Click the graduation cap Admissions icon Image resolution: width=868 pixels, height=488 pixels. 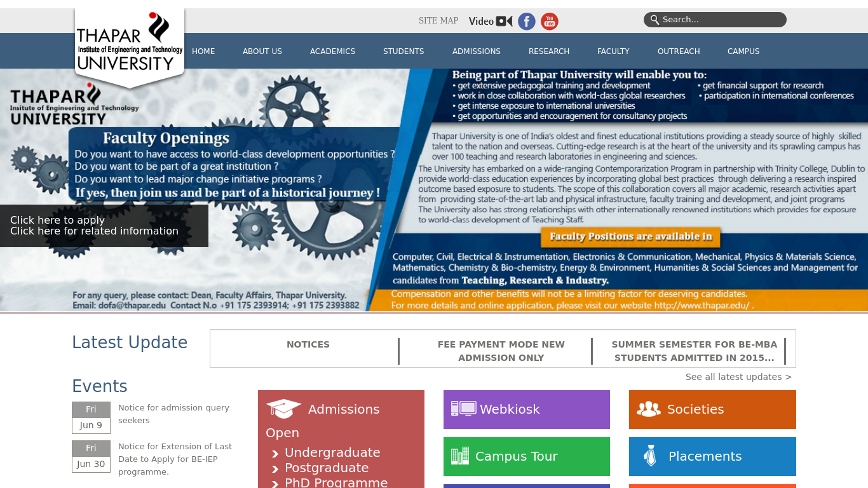[x=283, y=409]
